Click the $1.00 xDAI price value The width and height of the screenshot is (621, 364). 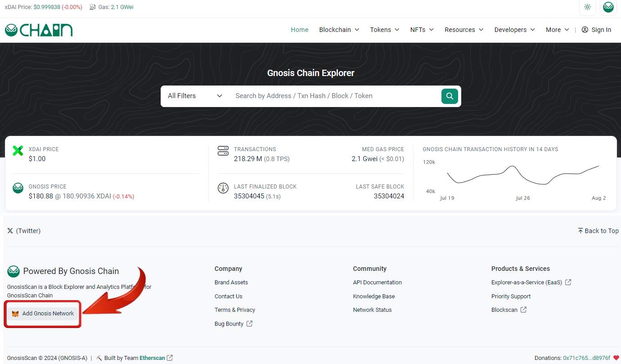pos(37,159)
